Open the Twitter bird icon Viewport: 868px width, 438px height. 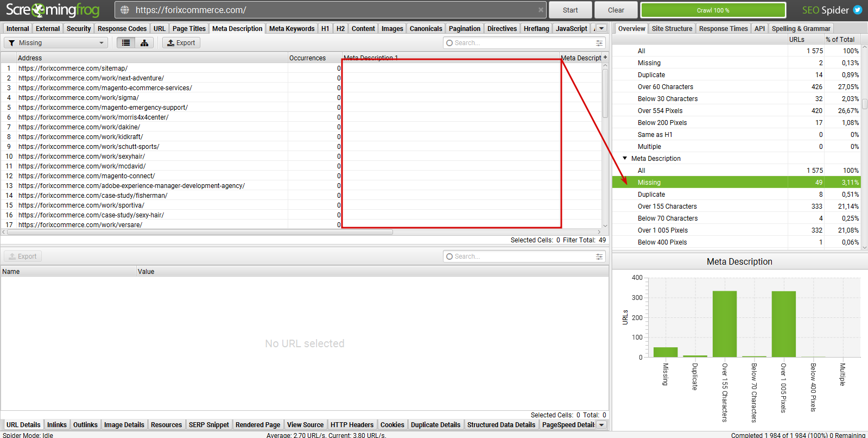[x=858, y=10]
